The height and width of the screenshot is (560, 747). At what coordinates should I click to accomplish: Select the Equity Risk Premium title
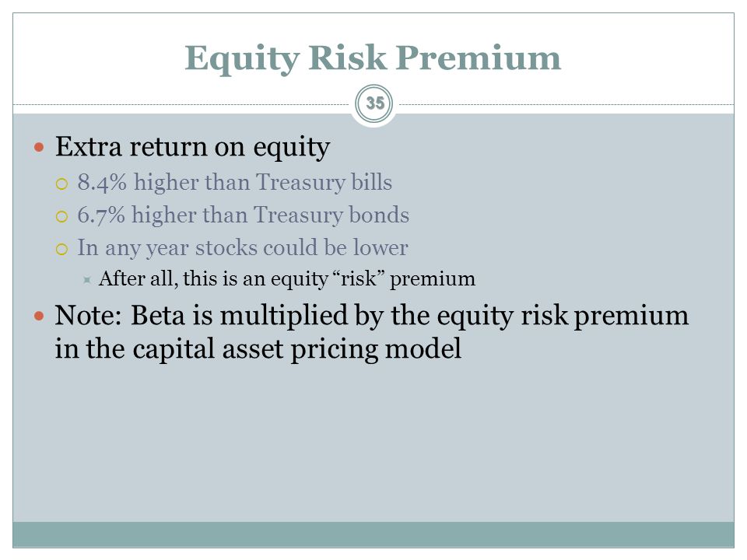tap(373, 58)
